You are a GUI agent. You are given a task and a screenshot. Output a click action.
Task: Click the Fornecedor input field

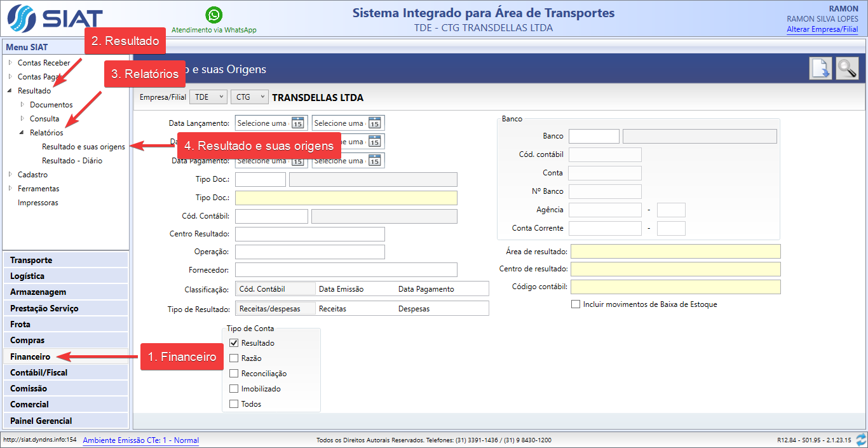tap(346, 270)
